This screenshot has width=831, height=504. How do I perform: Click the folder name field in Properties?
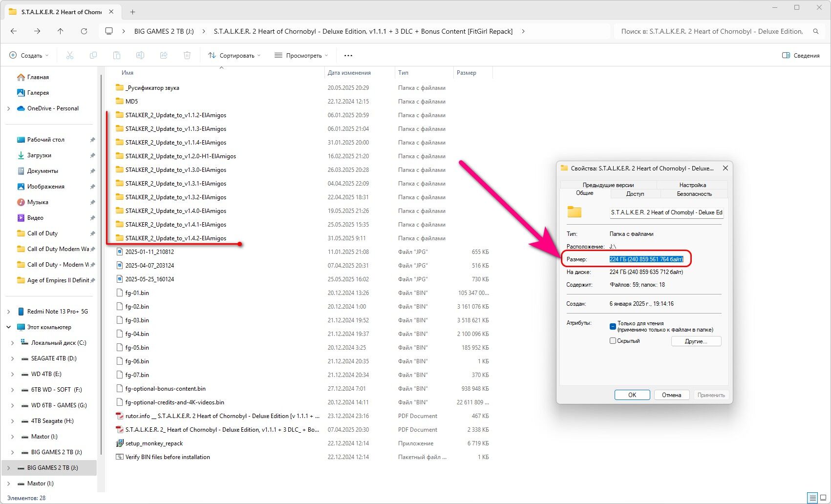666,212
